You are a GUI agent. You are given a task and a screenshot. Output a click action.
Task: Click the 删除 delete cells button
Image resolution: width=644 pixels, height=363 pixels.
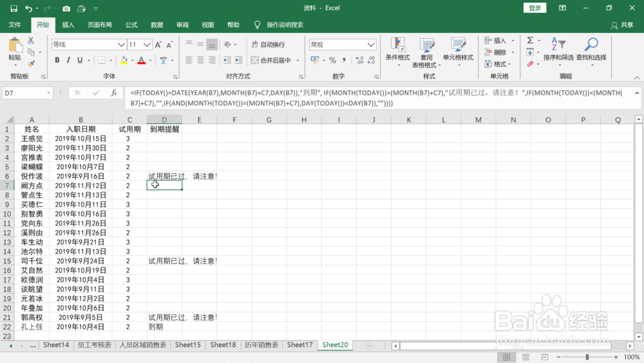(495, 52)
